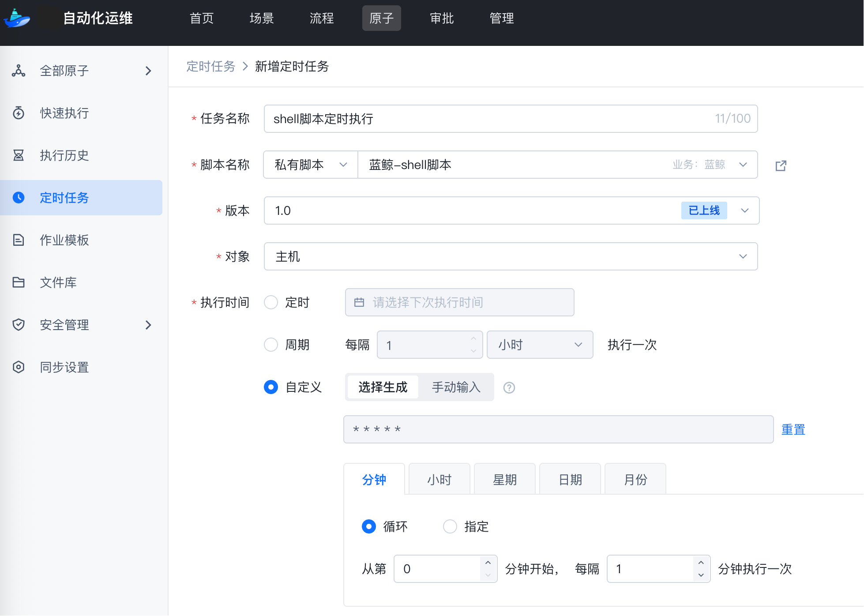Click the 同步设置 hexagon icon

[x=19, y=367]
